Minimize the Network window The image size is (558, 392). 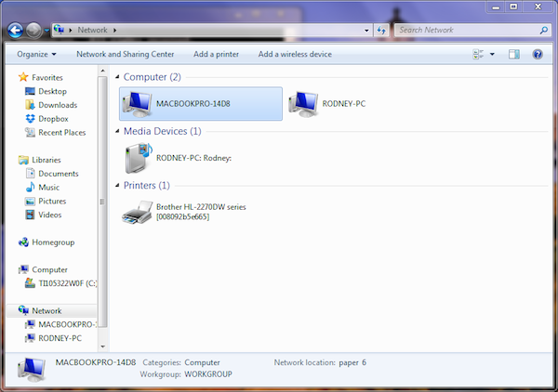[496, 7]
